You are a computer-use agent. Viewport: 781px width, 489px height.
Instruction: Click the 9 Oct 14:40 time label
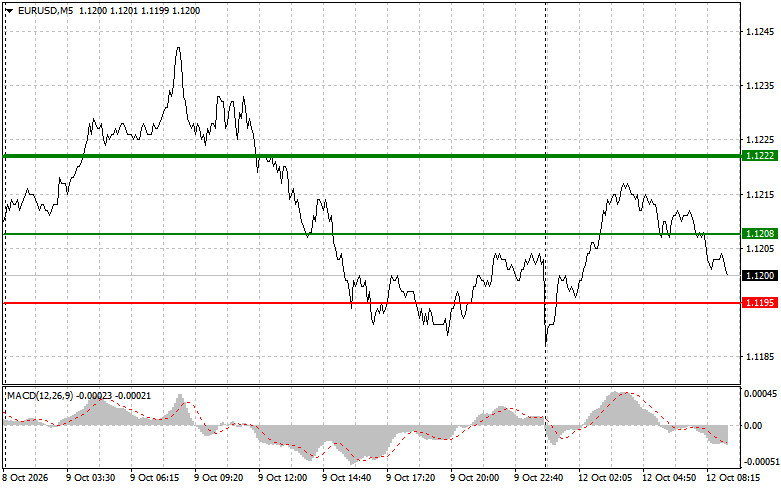pos(347,478)
